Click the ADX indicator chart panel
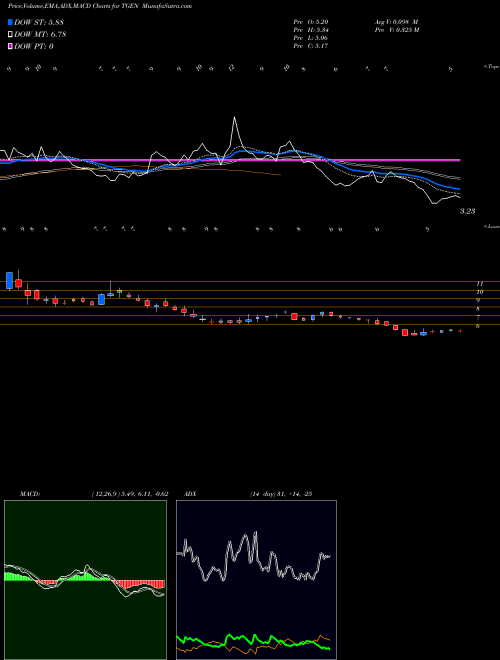Screen dimensions: 500x660 (x=256, y=580)
